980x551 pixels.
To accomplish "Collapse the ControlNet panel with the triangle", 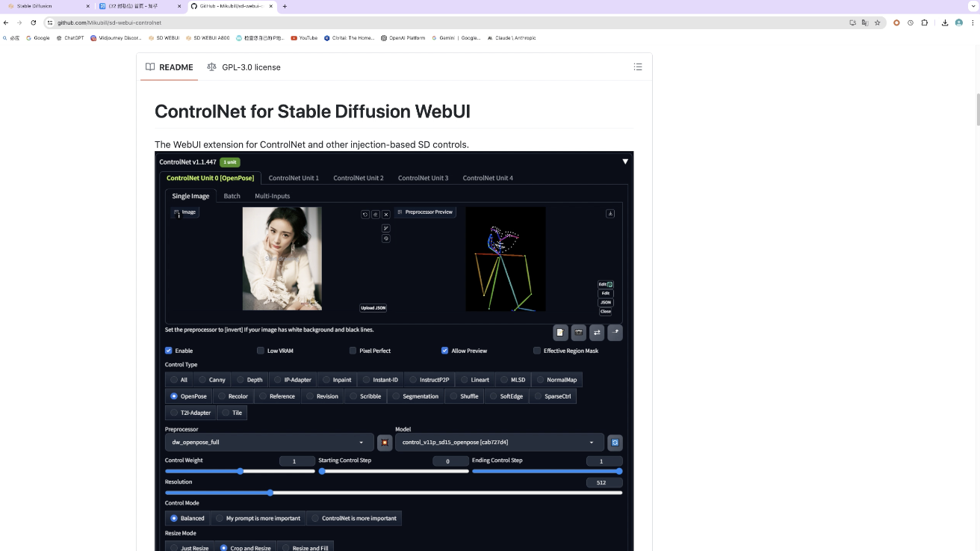I will click(625, 161).
